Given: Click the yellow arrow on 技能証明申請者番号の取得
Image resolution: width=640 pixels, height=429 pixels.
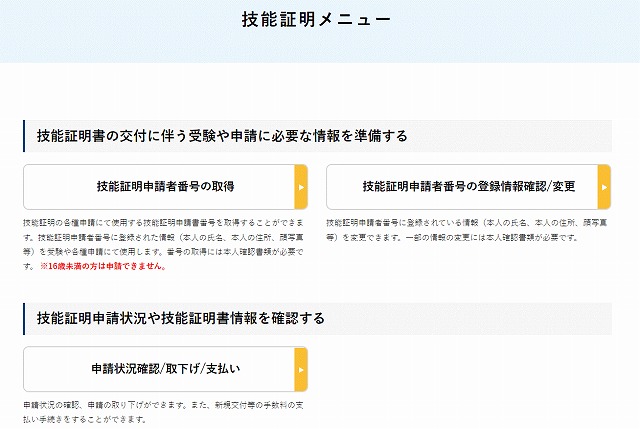Looking at the screenshot, I should pos(301,187).
